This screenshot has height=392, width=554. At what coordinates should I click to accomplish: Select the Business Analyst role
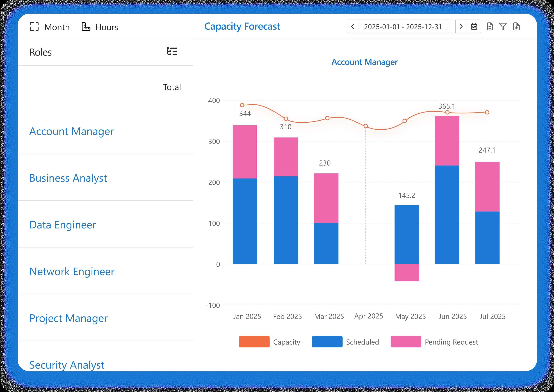(x=68, y=178)
